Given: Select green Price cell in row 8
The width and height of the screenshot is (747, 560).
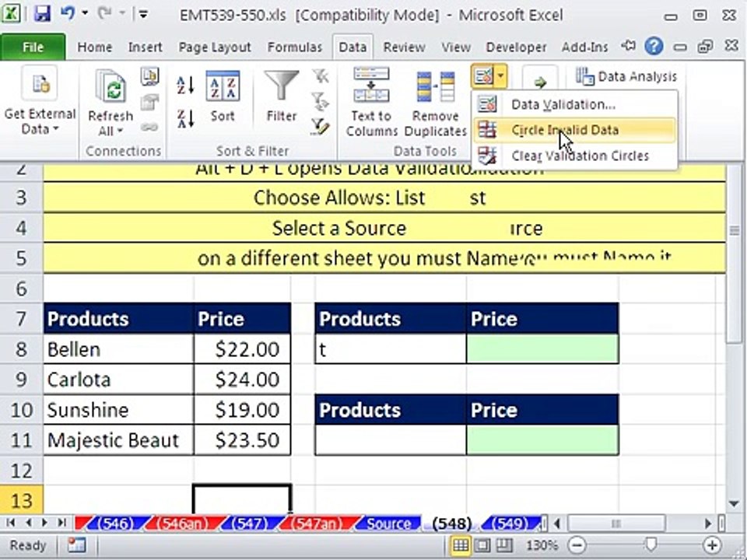Looking at the screenshot, I should (x=542, y=349).
